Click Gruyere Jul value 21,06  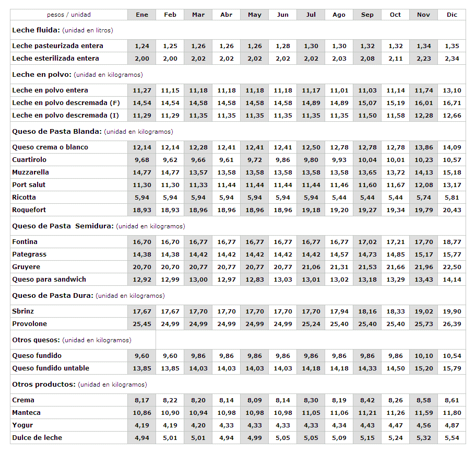tap(311, 267)
